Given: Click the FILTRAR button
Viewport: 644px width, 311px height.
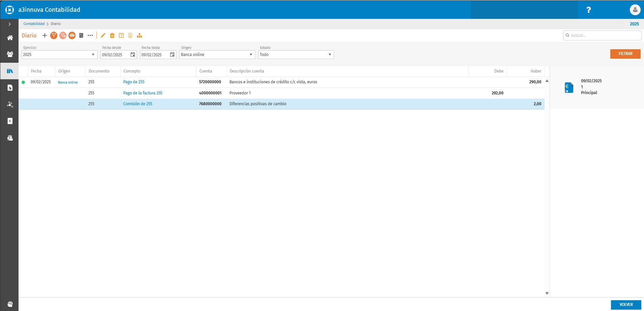Looking at the screenshot, I should pyautogui.click(x=625, y=54).
